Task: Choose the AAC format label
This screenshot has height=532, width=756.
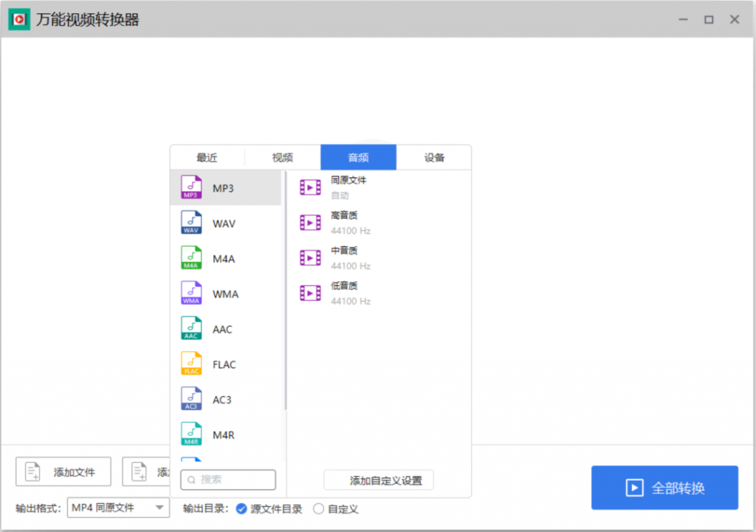Action: [222, 329]
